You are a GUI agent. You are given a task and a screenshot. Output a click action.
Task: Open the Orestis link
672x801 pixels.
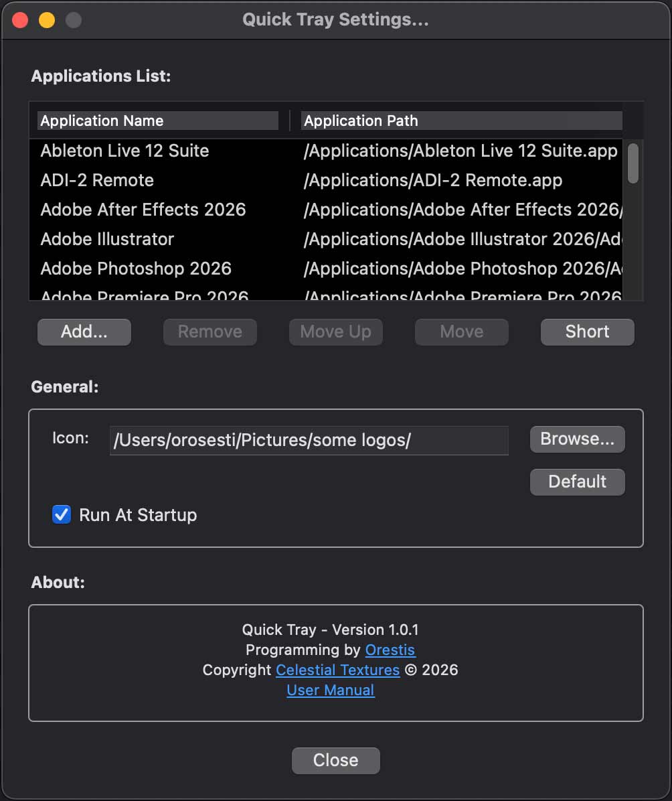tap(390, 650)
